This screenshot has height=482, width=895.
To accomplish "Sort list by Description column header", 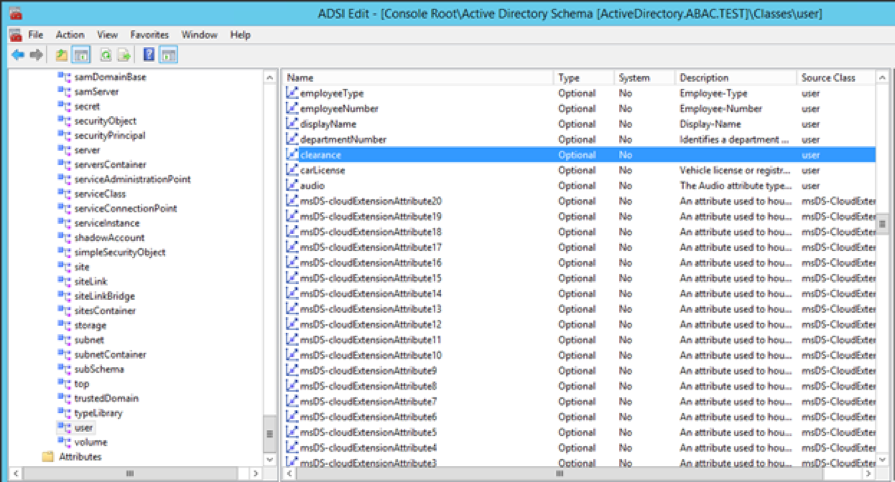I will click(x=736, y=78).
